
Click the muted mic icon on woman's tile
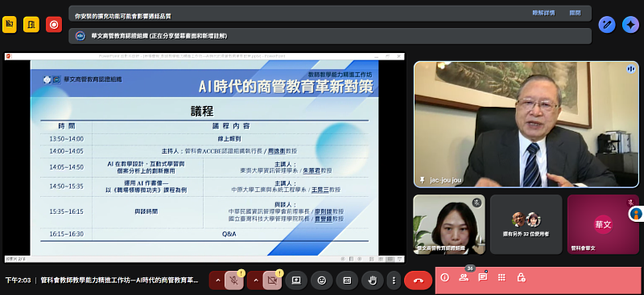[x=477, y=203]
